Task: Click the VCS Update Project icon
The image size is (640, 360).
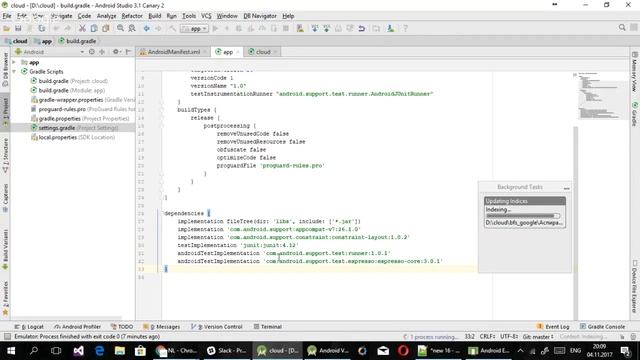Action: 315,28
